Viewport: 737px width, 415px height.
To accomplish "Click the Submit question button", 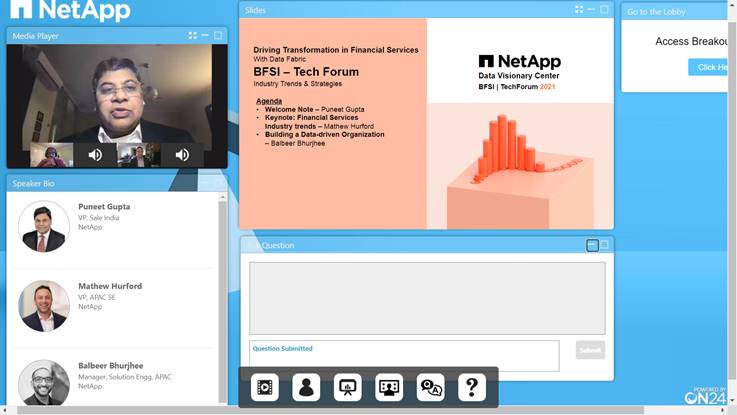I will tap(590, 350).
